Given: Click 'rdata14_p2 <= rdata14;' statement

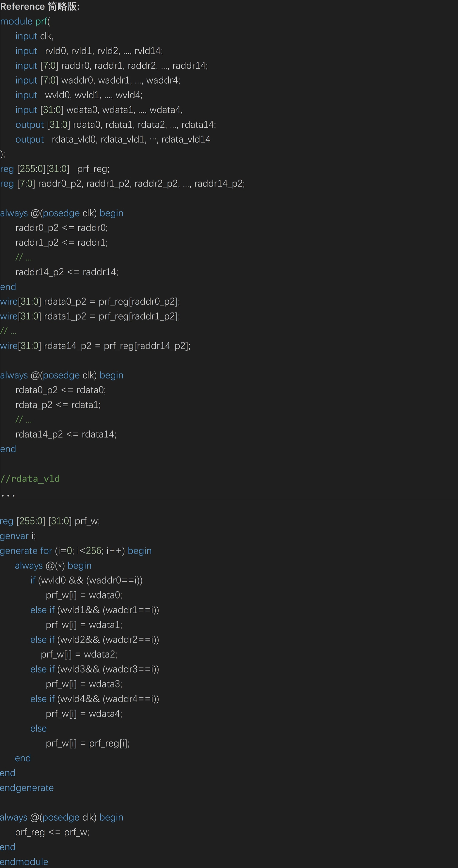Looking at the screenshot, I should click(66, 434).
